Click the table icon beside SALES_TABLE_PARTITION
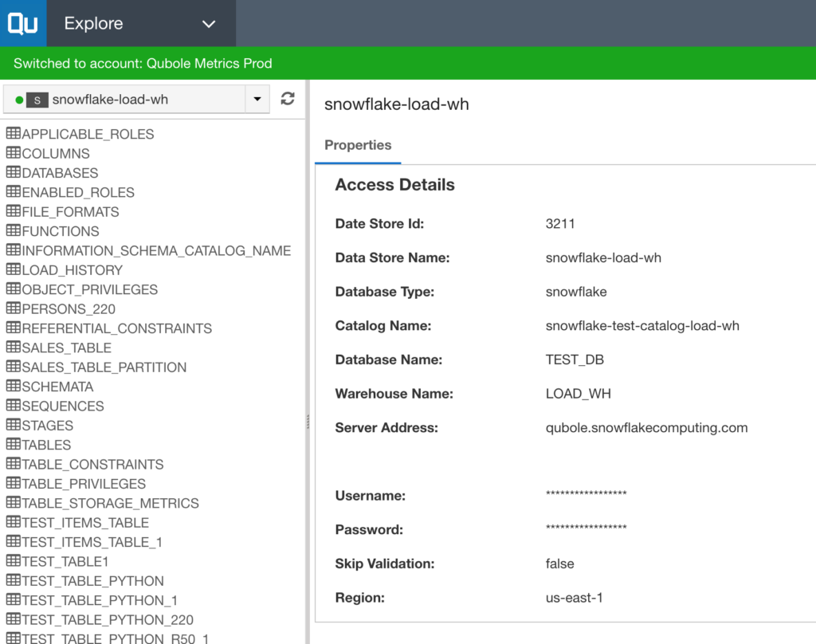This screenshot has height=644, width=816. click(x=13, y=367)
